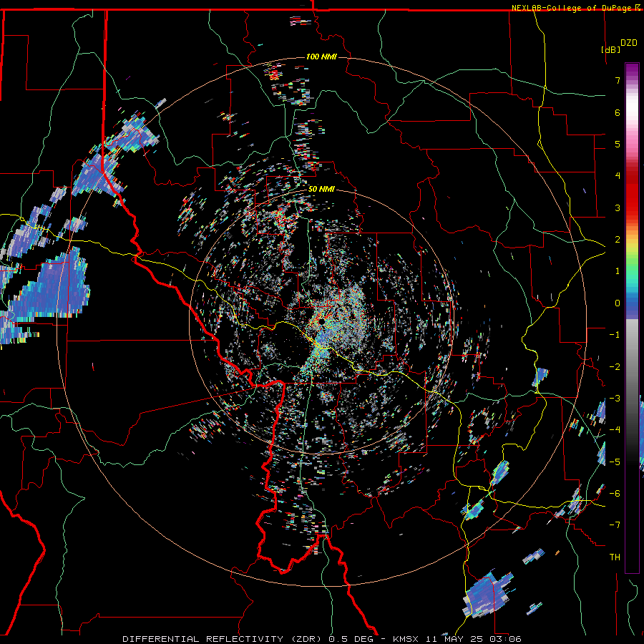The width and height of the screenshot is (644, 644).
Task: Click the 7 value on the color scale
Action: pyautogui.click(x=618, y=80)
